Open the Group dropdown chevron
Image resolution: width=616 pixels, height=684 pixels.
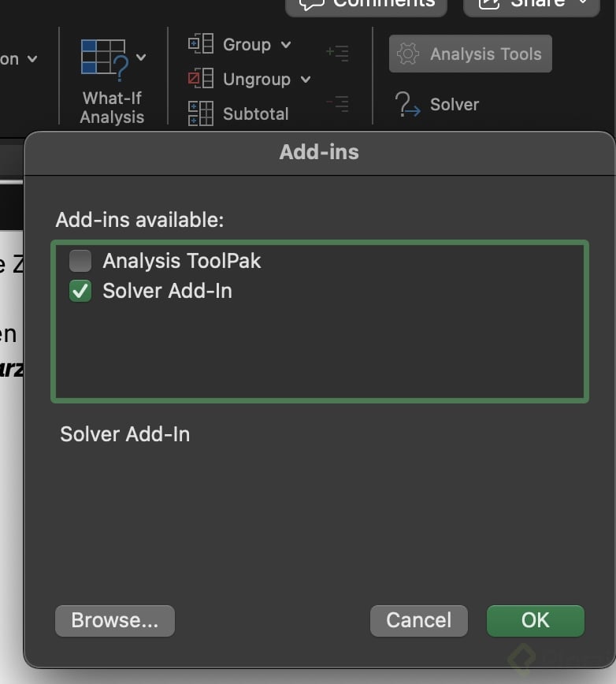click(x=286, y=45)
